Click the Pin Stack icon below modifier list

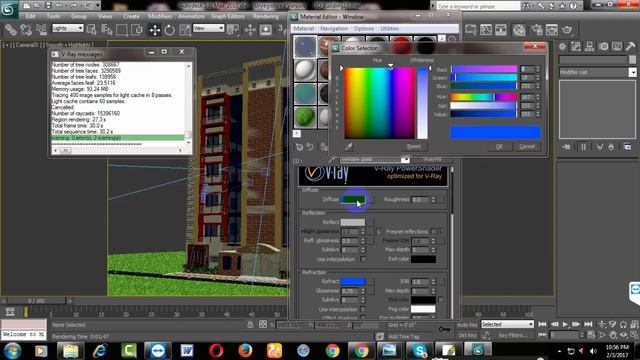(567, 147)
